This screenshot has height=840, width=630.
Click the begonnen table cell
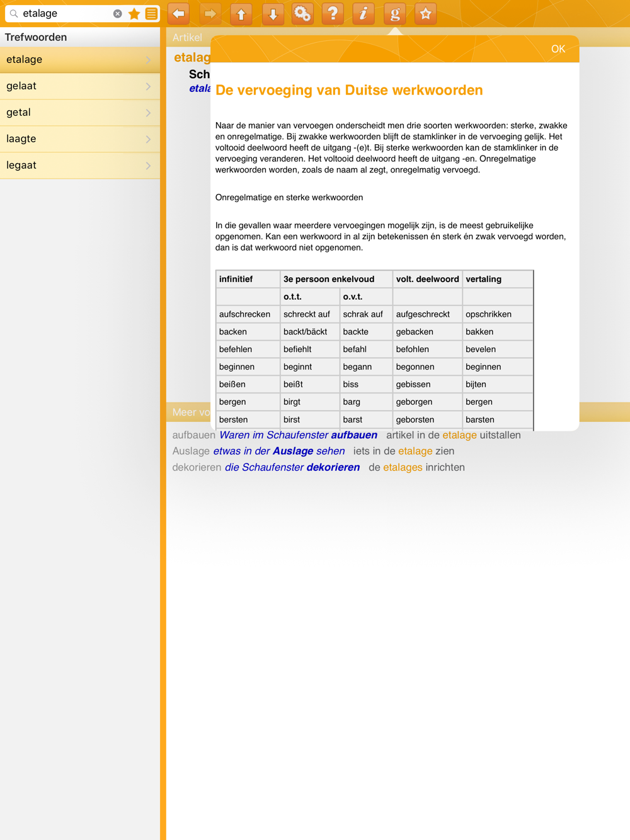[x=428, y=367]
